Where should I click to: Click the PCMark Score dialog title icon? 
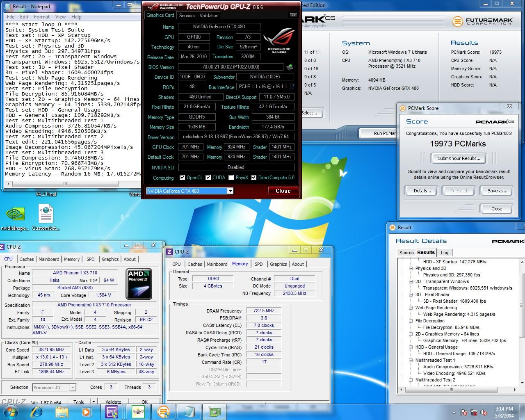pos(403,108)
